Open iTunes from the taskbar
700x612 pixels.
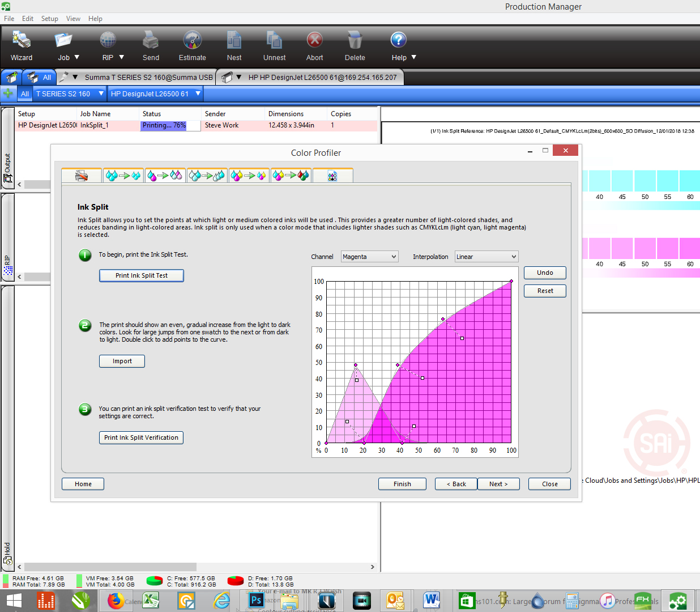click(608, 601)
